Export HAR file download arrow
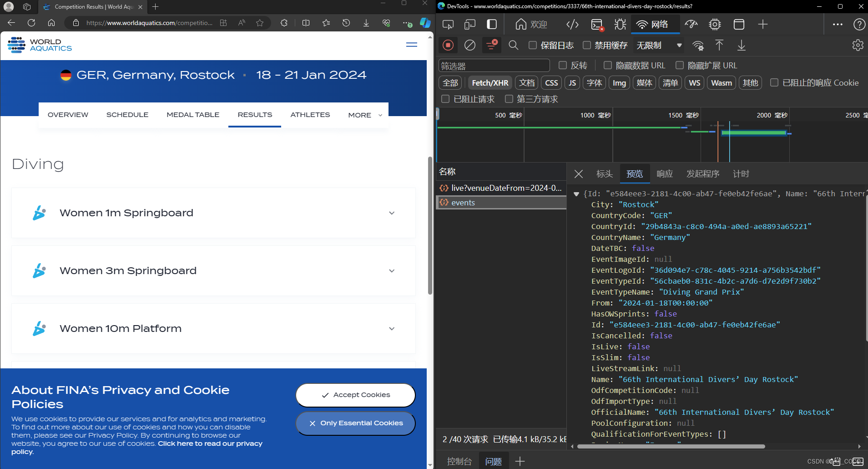 coord(742,45)
